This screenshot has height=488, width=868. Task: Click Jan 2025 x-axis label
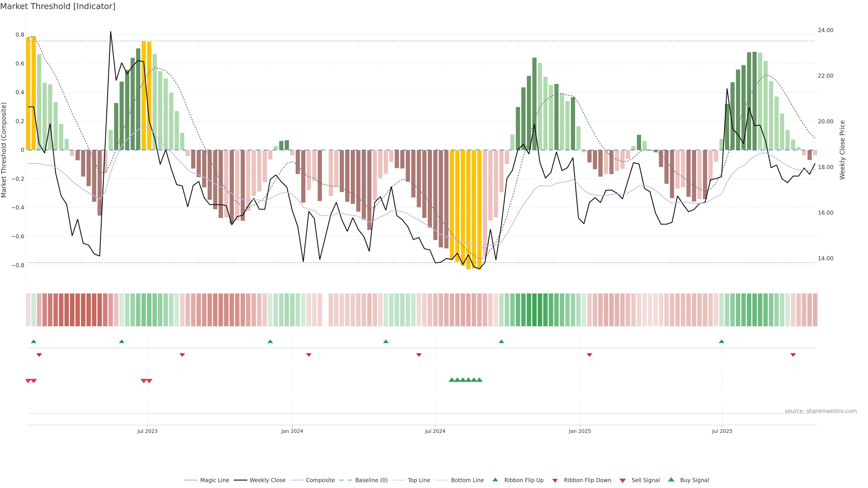coord(580,431)
